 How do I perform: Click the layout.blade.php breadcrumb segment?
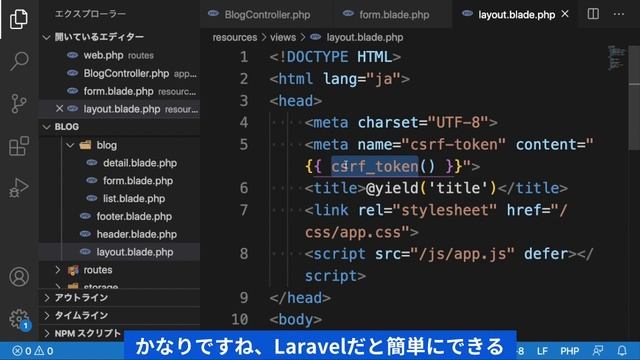click(x=364, y=37)
